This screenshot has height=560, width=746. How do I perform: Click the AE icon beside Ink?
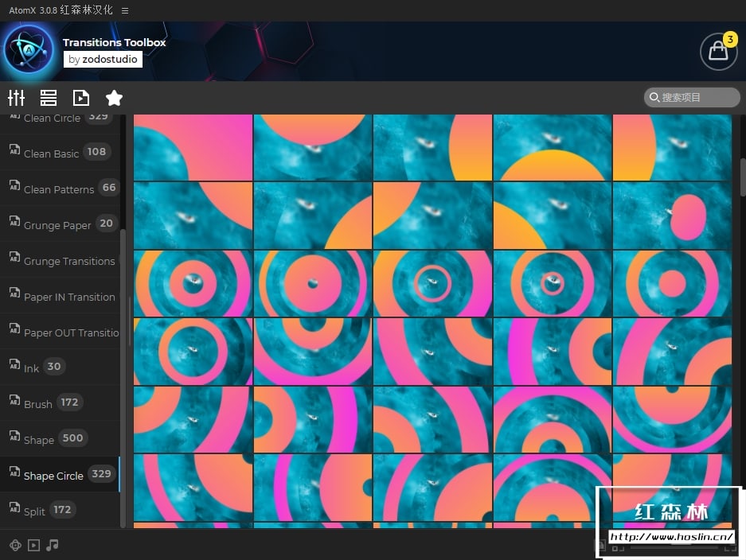click(x=15, y=364)
